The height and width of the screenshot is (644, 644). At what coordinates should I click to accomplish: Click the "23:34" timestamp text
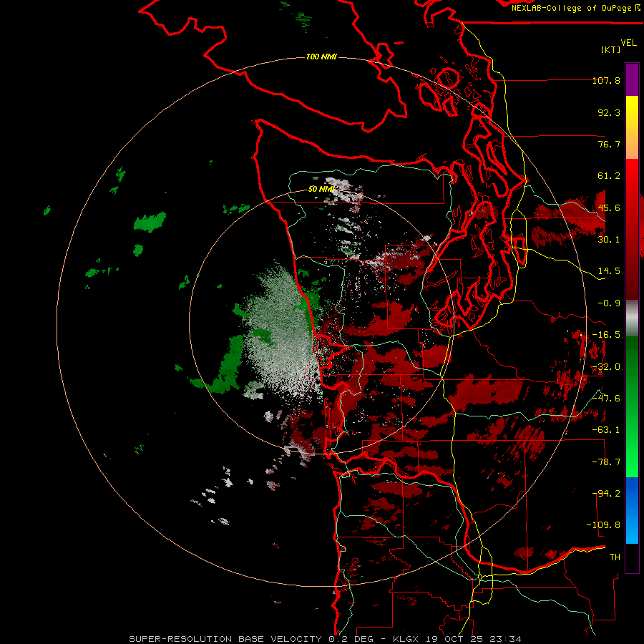506,639
